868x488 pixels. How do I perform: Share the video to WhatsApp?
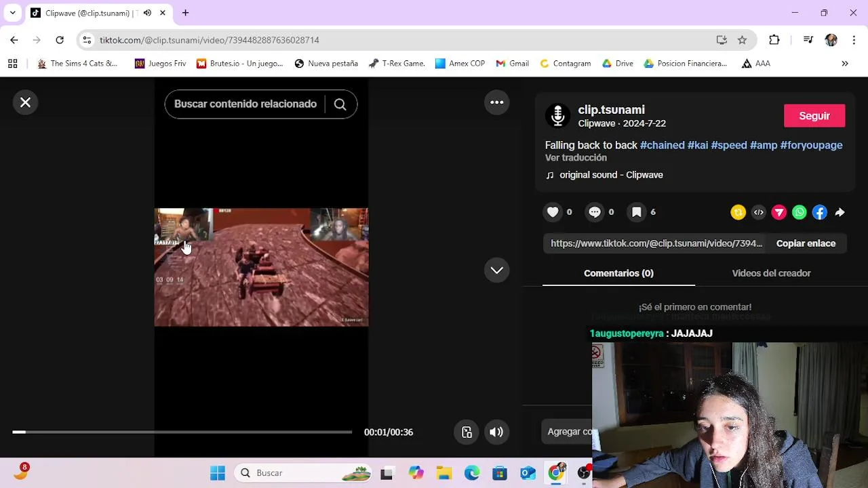[x=800, y=212]
